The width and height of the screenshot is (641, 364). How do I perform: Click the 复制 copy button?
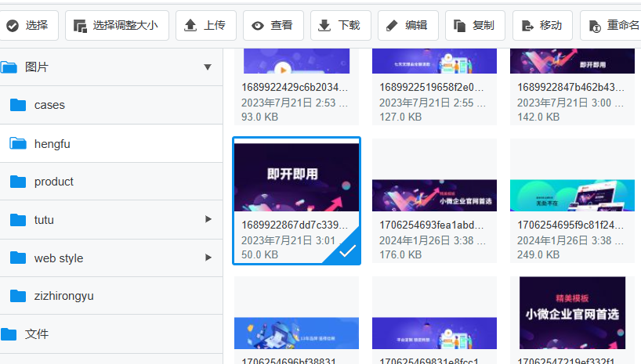[475, 25]
